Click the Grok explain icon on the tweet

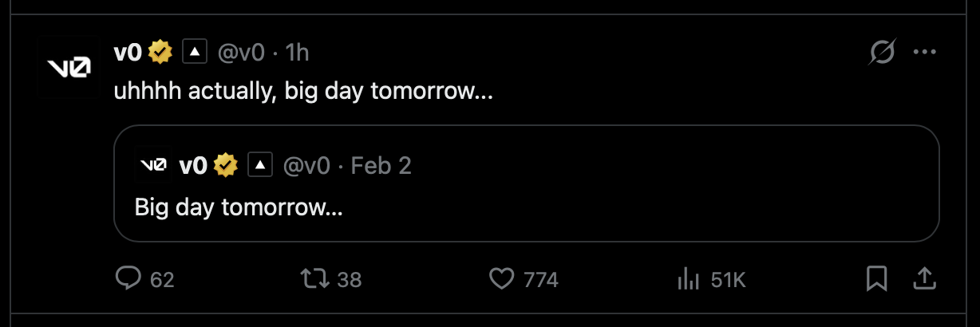click(x=882, y=53)
